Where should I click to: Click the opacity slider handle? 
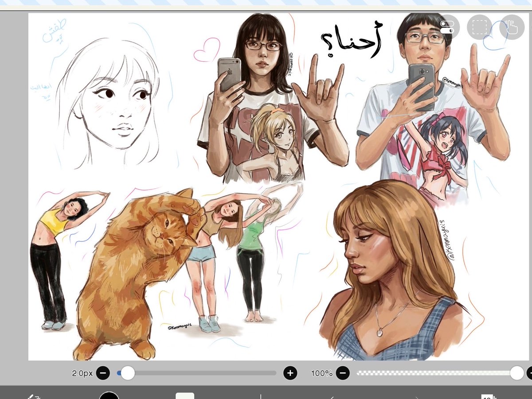[x=516, y=373]
